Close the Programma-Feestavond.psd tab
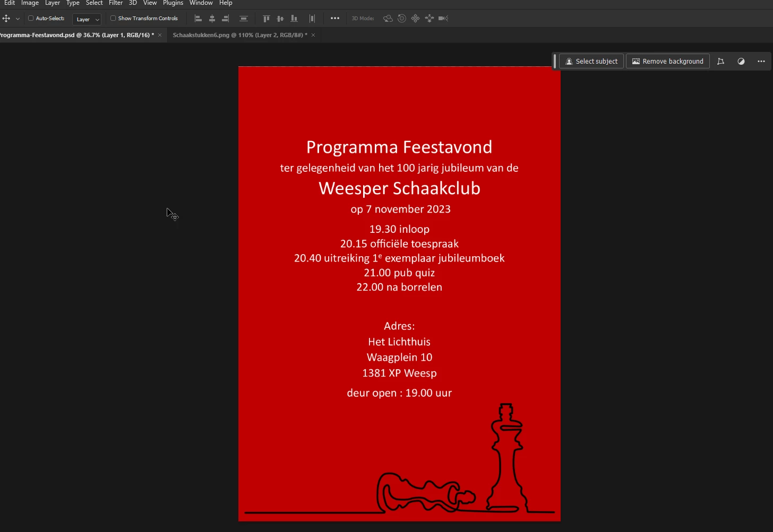The image size is (773, 532). click(x=160, y=35)
